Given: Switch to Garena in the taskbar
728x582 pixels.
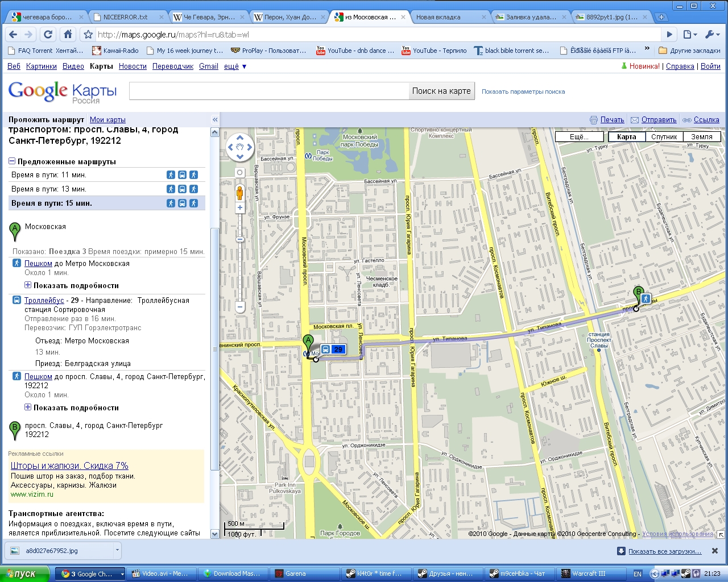Looking at the screenshot, I should 304,574.
